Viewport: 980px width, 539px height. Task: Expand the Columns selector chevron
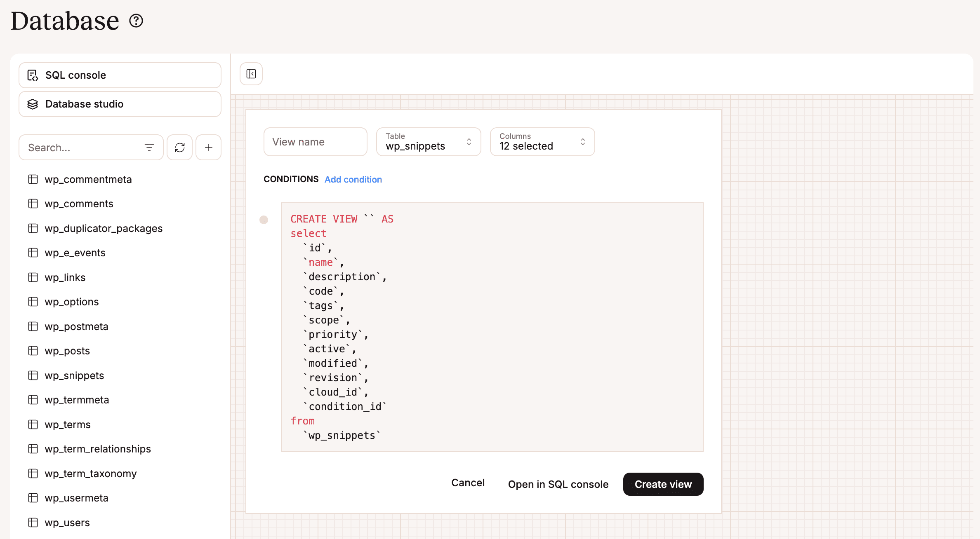[582, 142]
